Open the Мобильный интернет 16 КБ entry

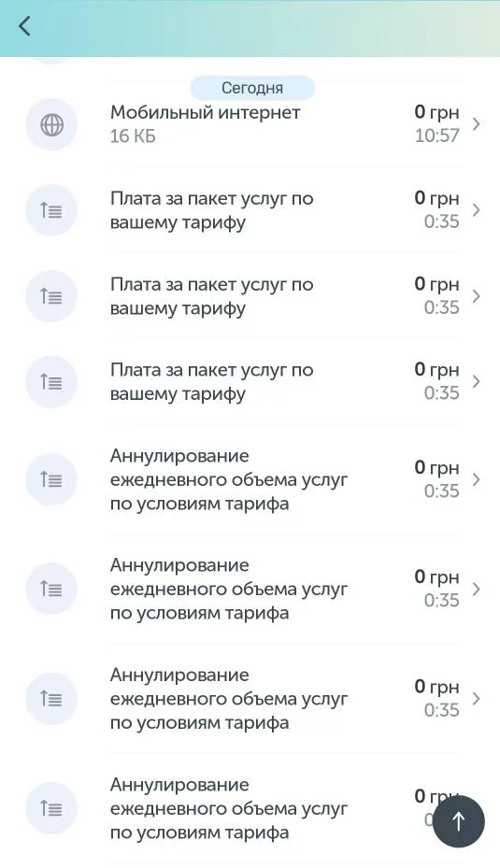coord(250,124)
